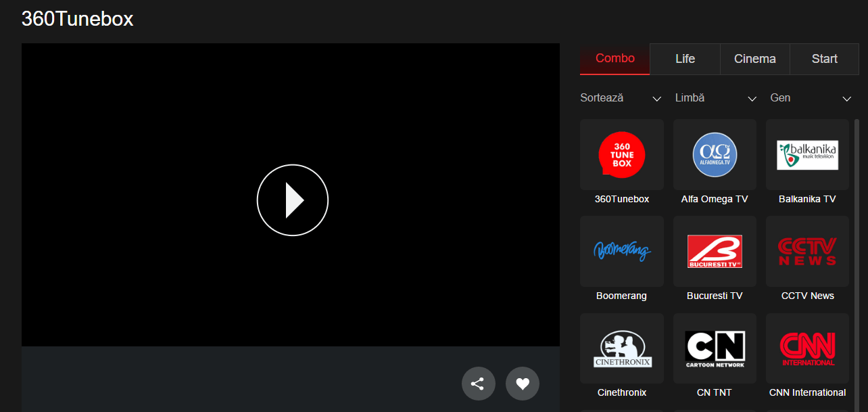This screenshot has width=868, height=412.
Task: Select the Bucuresti TV logo
Action: (x=715, y=251)
